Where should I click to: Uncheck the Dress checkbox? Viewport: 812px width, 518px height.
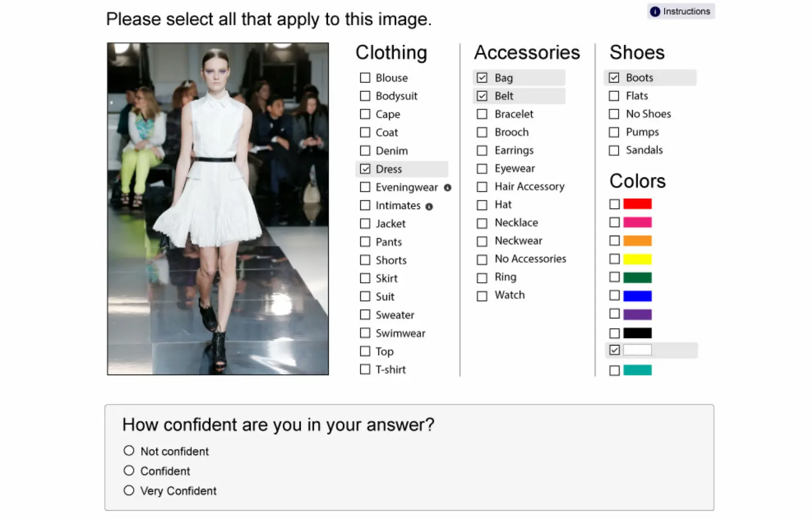click(365, 169)
